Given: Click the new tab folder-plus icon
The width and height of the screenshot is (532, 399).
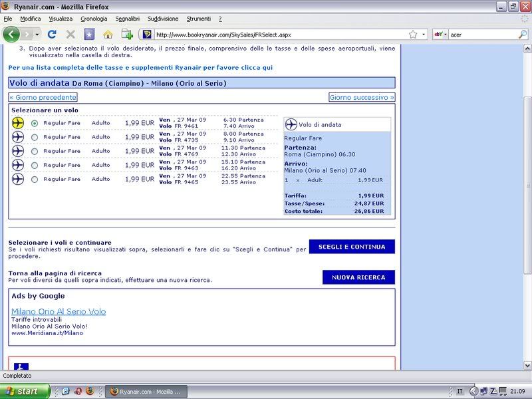Looking at the screenshot, I should point(127,35).
